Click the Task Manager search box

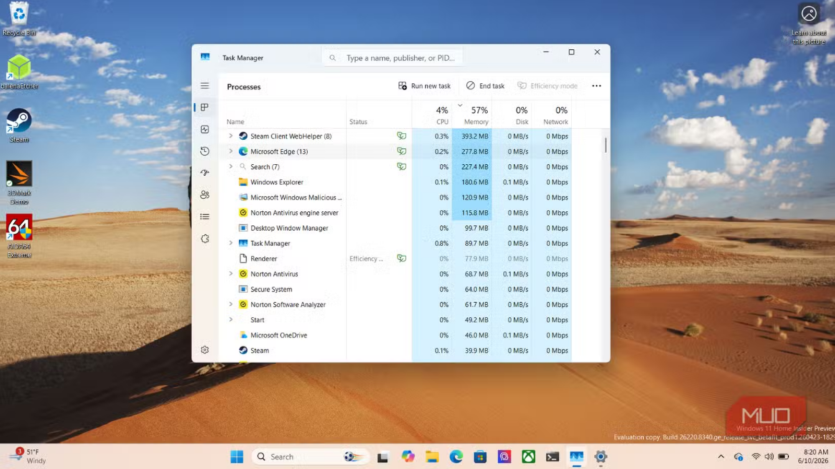click(x=392, y=57)
